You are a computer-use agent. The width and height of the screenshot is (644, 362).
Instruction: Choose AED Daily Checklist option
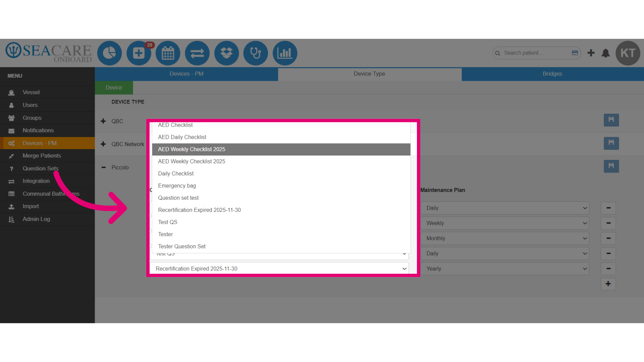coord(281,137)
